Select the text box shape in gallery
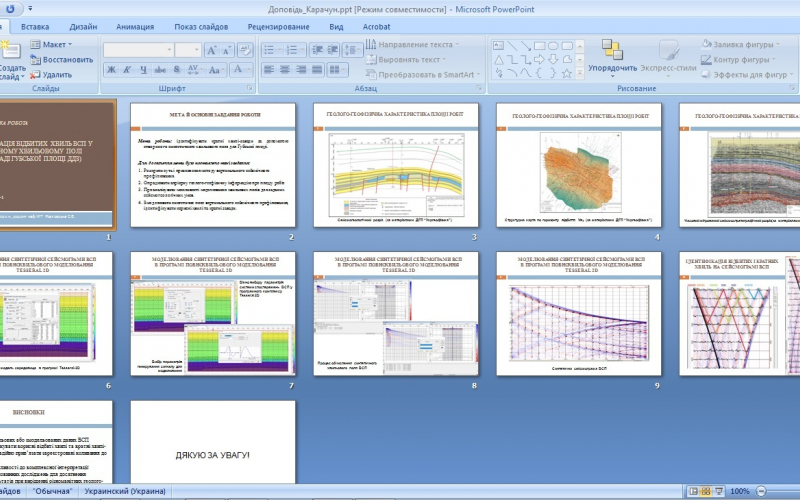The height and width of the screenshot is (500, 800). click(x=498, y=46)
